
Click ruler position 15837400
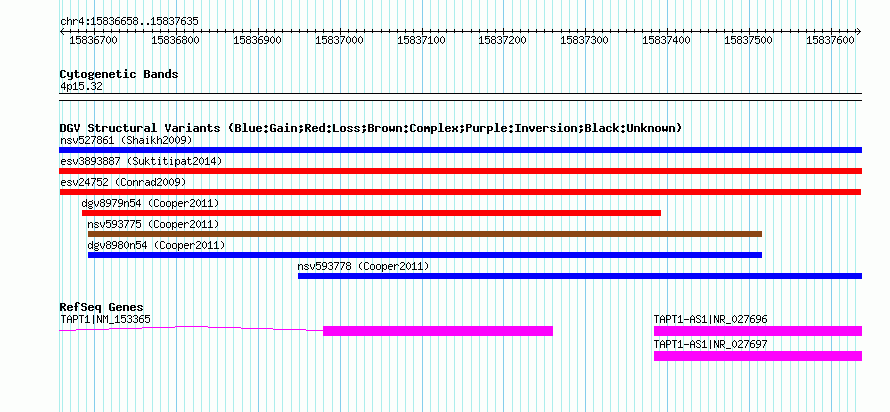667,40
